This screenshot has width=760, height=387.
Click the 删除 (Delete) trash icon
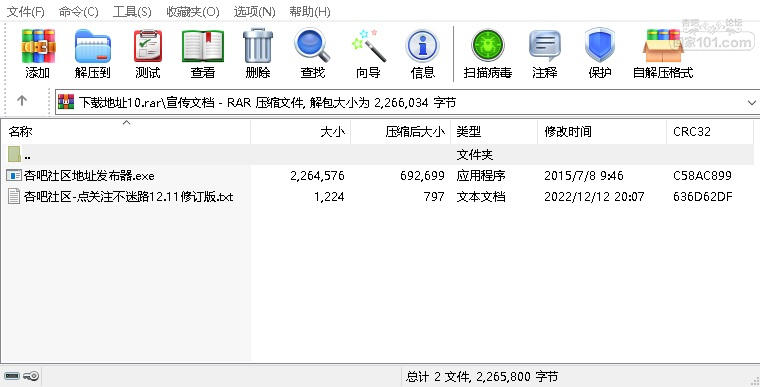coord(258,46)
